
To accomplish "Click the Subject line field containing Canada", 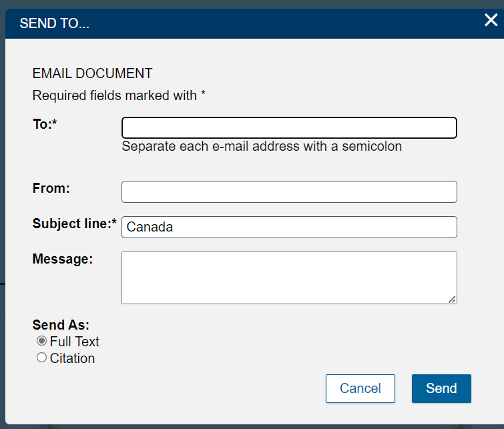I will [x=289, y=228].
